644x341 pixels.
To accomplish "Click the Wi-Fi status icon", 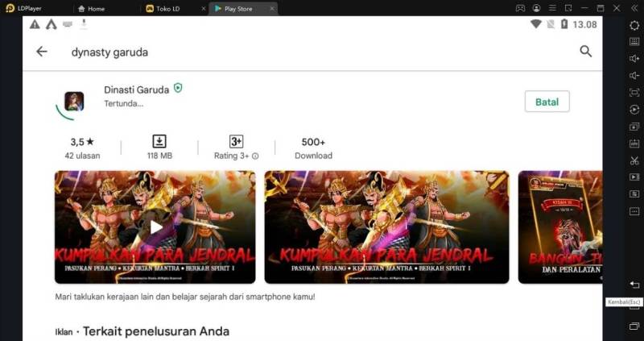I will click(x=536, y=24).
